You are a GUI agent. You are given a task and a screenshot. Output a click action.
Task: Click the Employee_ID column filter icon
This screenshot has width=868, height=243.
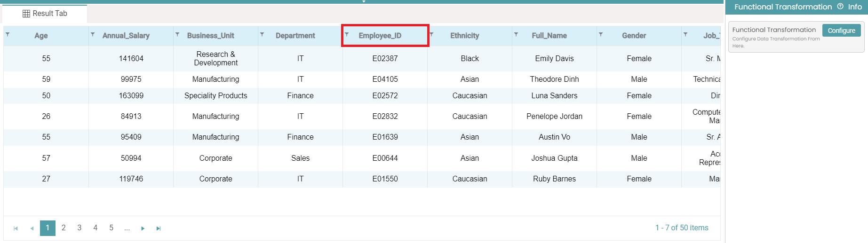(347, 34)
